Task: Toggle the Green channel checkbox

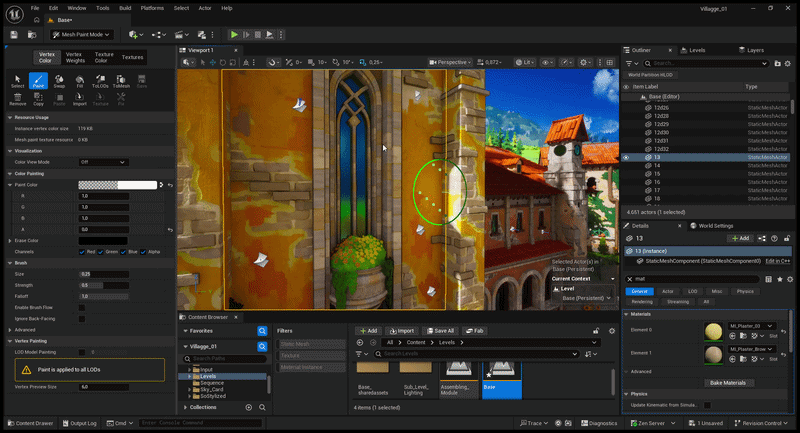Action: pyautogui.click(x=101, y=252)
